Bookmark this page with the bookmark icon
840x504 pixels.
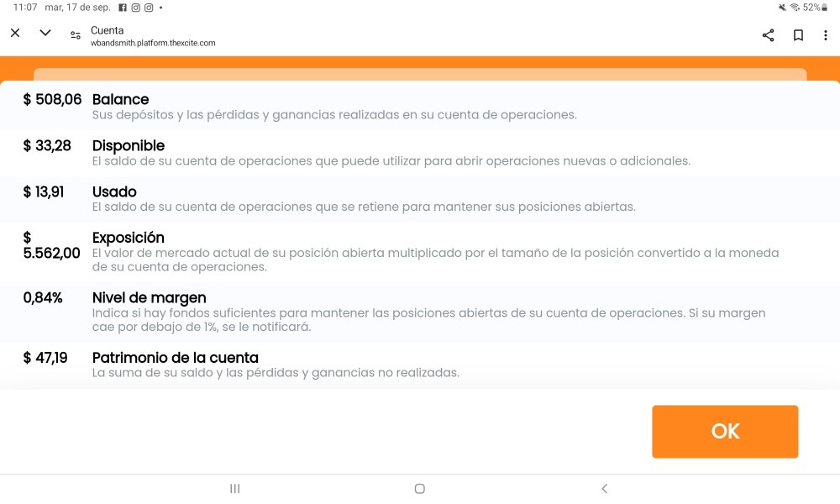[798, 35]
